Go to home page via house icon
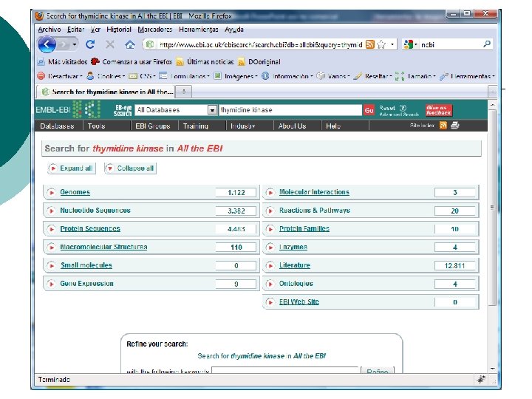 pyautogui.click(x=129, y=44)
